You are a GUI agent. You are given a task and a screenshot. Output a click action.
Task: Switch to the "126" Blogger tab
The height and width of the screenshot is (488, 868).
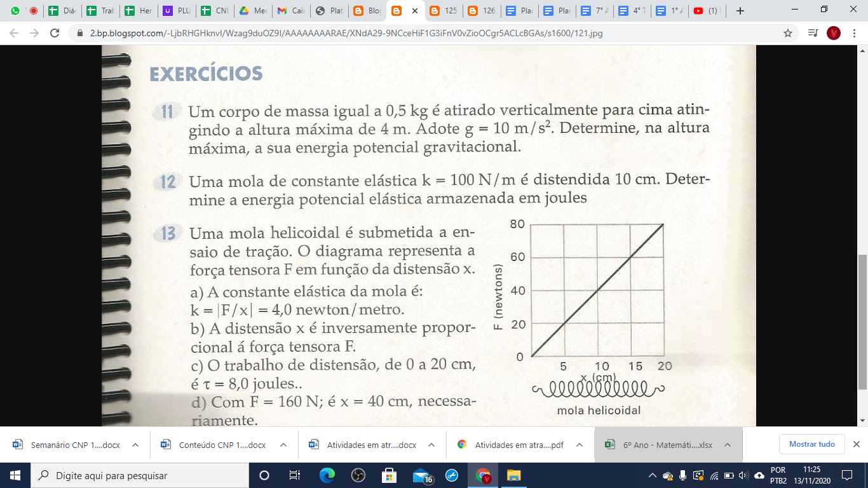coord(481,11)
